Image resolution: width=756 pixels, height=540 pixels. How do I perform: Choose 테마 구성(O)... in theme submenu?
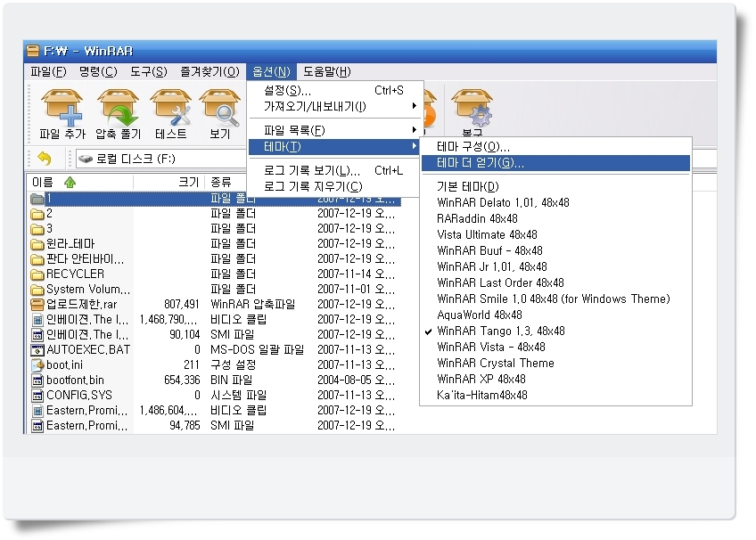[x=555, y=146]
